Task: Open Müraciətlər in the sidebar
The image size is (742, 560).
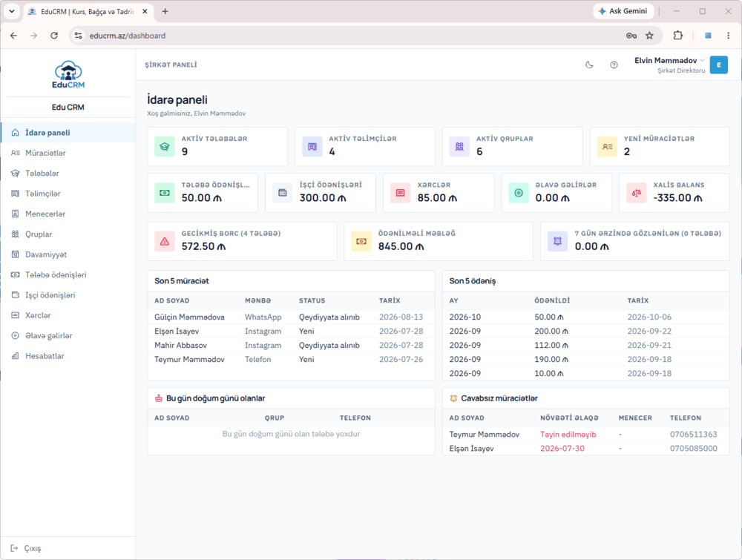Action: [68, 153]
